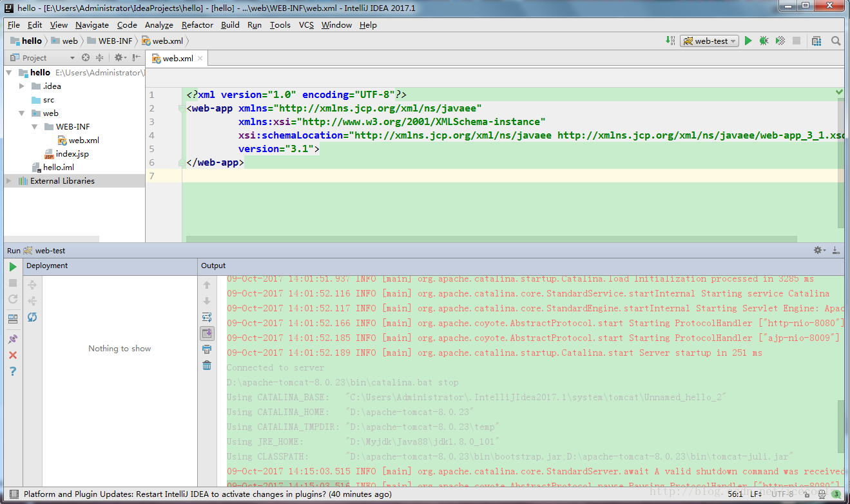Click the WEB-INF breadcrumb
Screen dimensions: 850x504
[110, 41]
